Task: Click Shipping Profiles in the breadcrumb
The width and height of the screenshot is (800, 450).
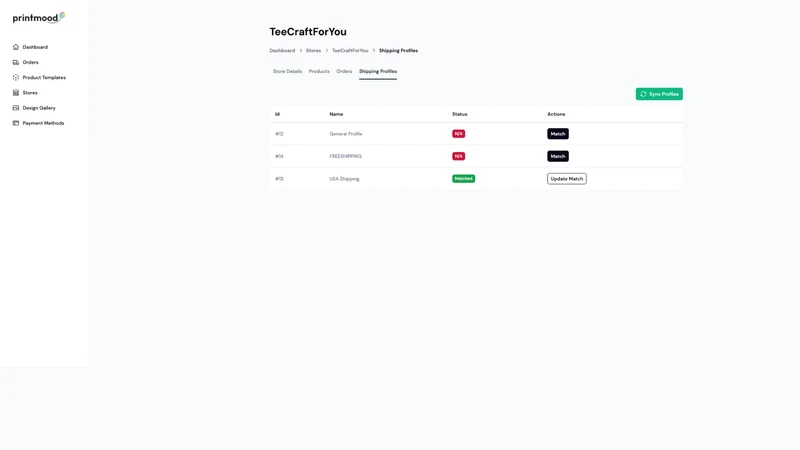Action: (x=398, y=51)
